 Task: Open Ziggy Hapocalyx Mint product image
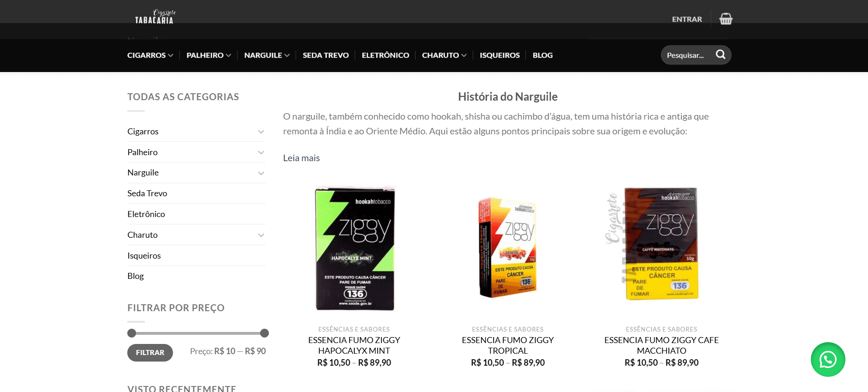coord(354,248)
